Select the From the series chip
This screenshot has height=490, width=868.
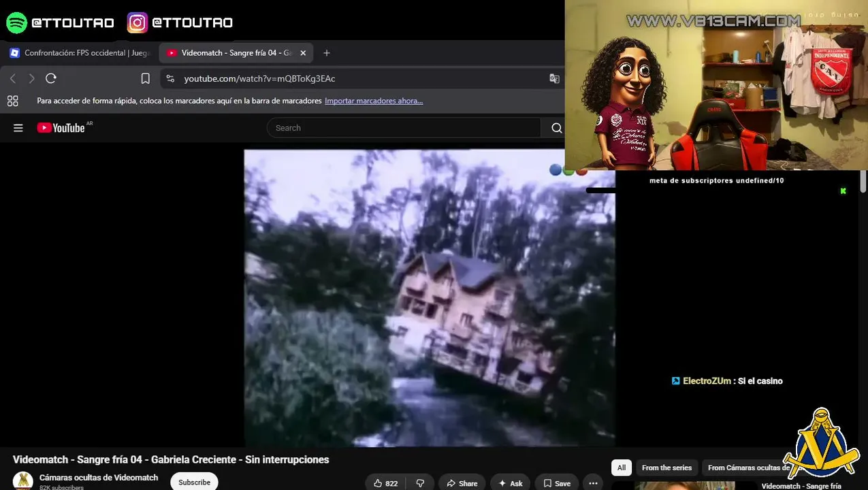(666, 468)
